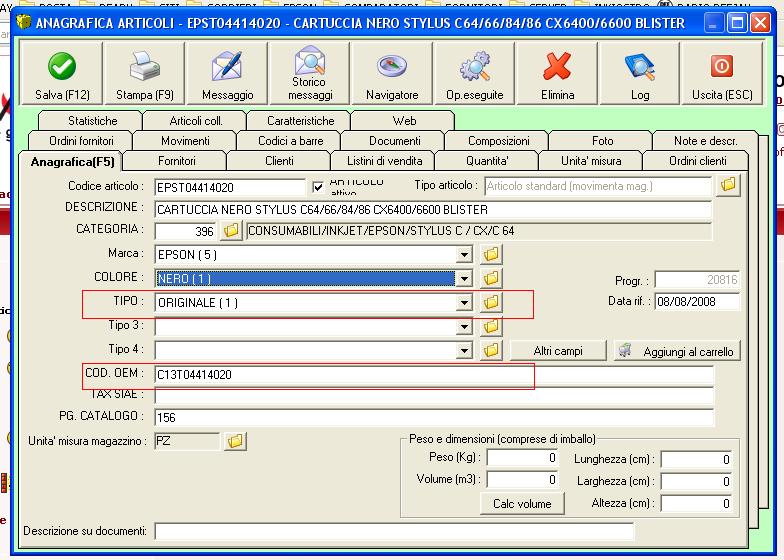Launch the Navigatore compass tool

tap(392, 74)
